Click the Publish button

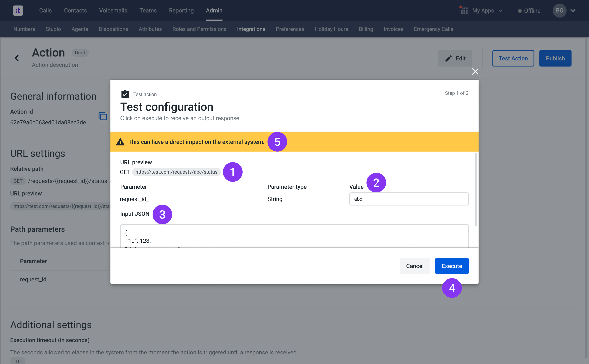point(555,58)
